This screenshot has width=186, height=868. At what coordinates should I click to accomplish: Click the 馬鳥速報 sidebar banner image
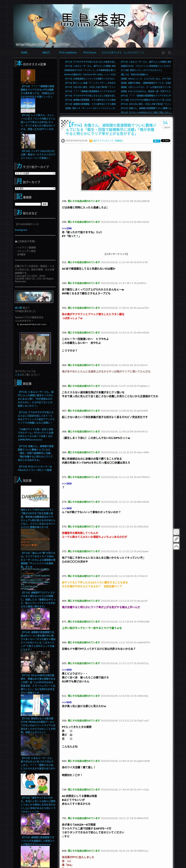(x=34, y=297)
